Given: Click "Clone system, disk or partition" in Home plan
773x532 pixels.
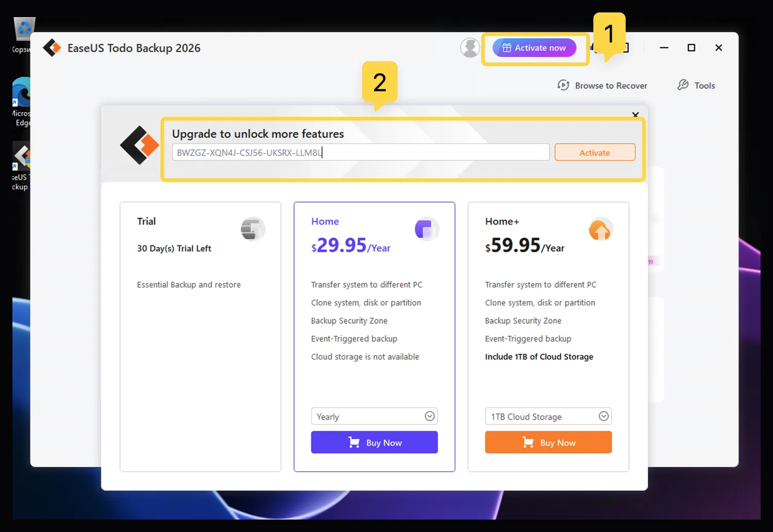Looking at the screenshot, I should (x=366, y=303).
